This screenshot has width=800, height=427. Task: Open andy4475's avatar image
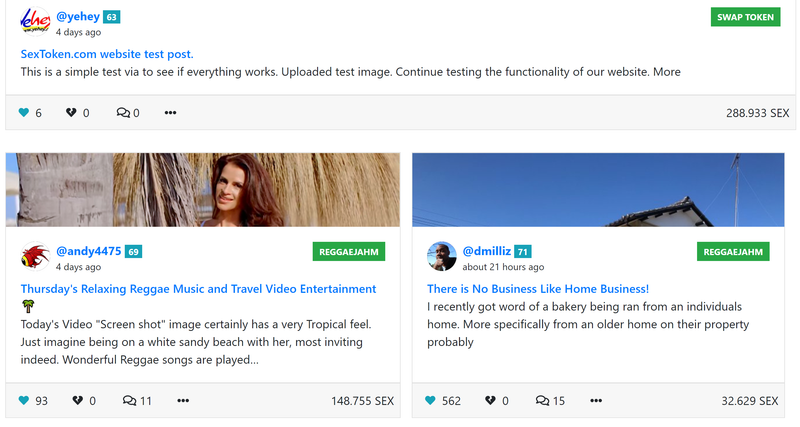click(35, 257)
